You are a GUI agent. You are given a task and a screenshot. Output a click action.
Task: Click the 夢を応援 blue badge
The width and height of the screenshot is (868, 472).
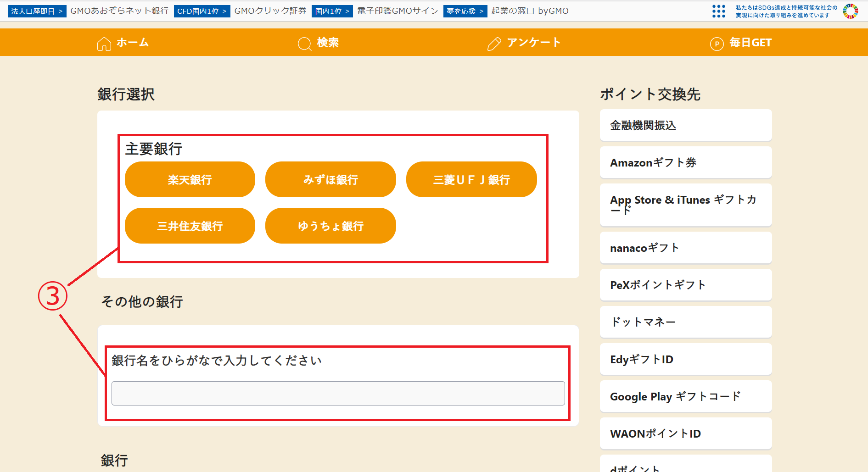[465, 11]
